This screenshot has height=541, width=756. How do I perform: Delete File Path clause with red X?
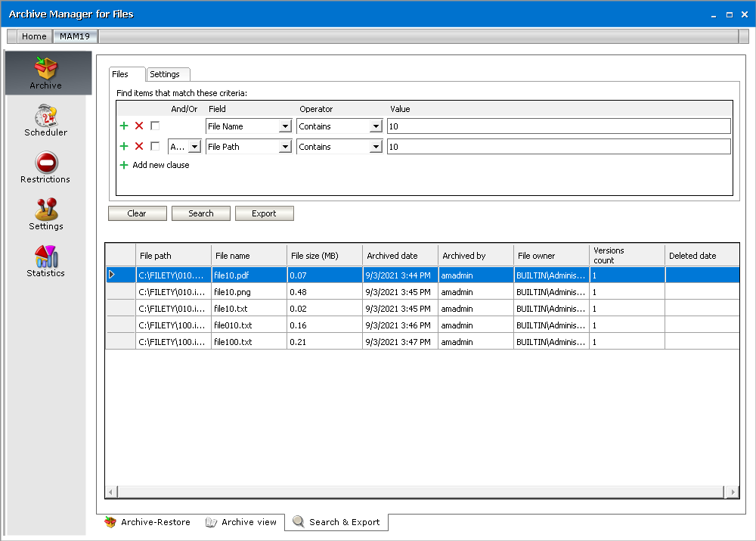pyautogui.click(x=139, y=147)
